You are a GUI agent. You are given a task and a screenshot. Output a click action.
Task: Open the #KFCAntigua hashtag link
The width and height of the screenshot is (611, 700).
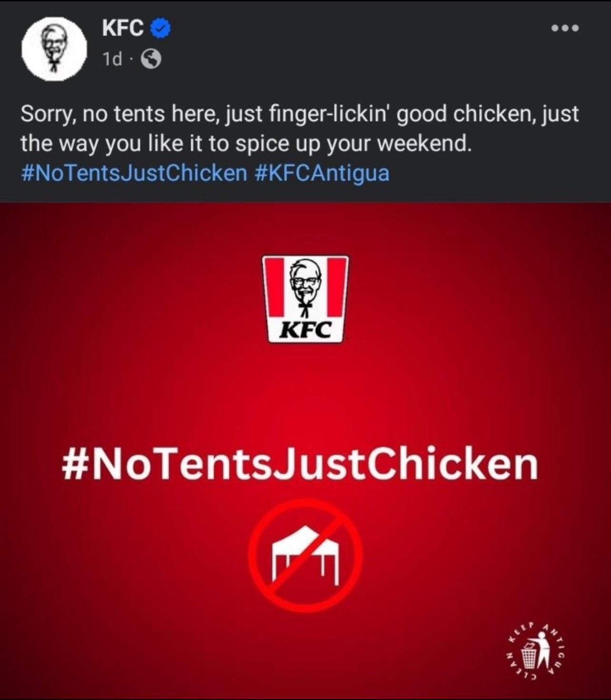[322, 173]
